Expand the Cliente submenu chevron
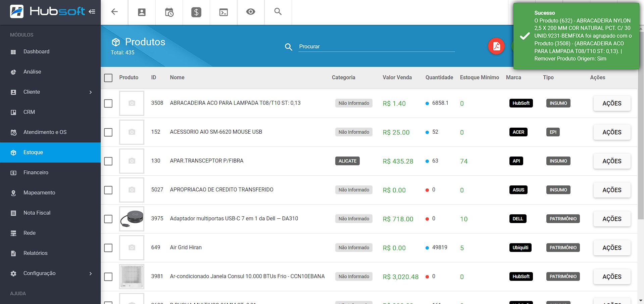The image size is (644, 304). click(x=91, y=92)
